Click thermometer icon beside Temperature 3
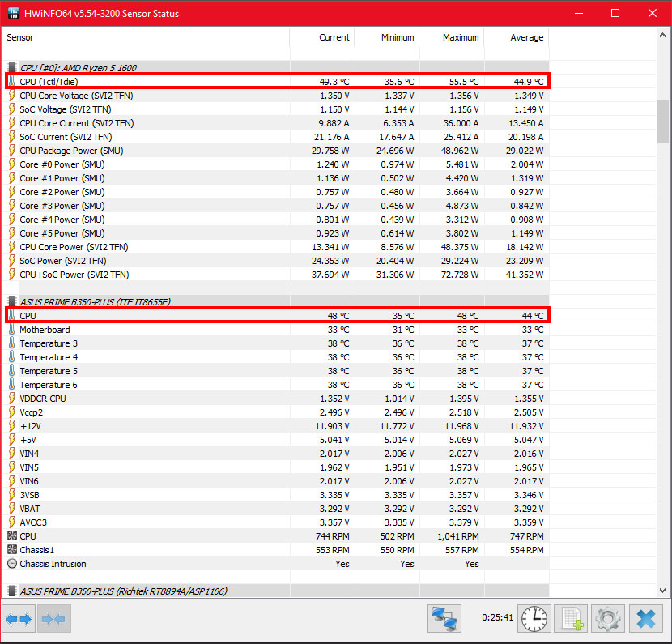This screenshot has height=644, width=672. click(x=11, y=343)
